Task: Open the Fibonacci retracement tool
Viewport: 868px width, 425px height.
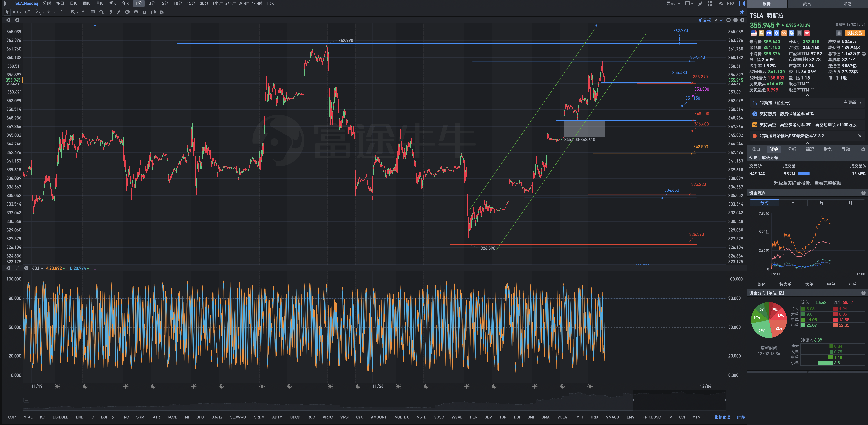Action: pyautogui.click(x=50, y=12)
